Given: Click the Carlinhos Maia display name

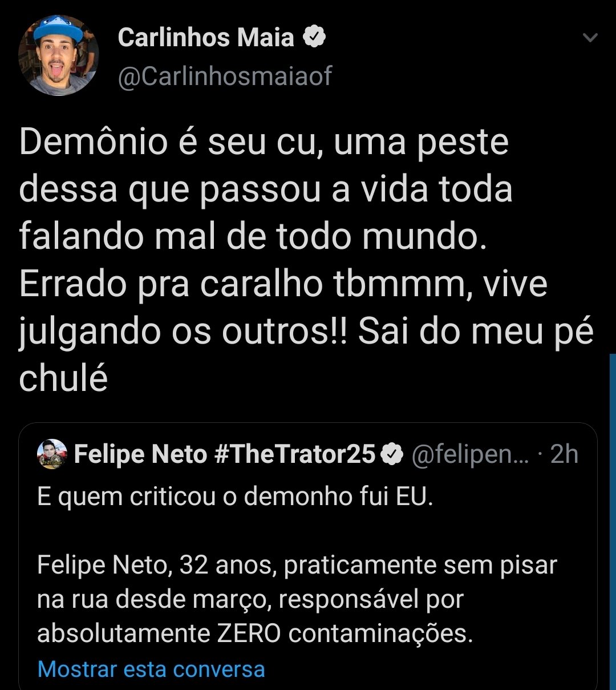Looking at the screenshot, I should point(206,38).
